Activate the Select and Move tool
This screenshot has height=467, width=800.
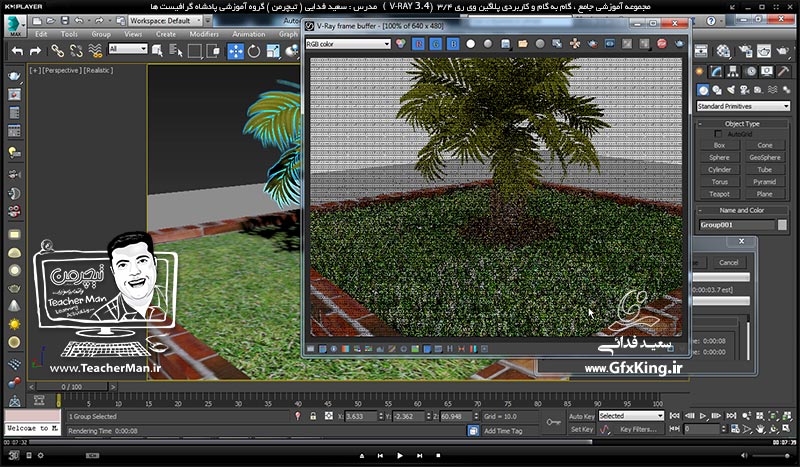tap(235, 51)
